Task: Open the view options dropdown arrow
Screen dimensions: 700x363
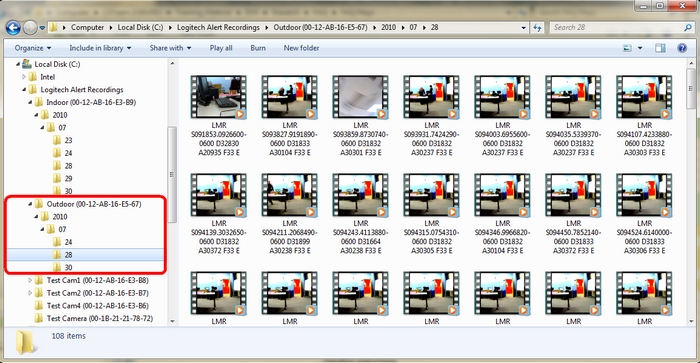Action: click(x=640, y=48)
